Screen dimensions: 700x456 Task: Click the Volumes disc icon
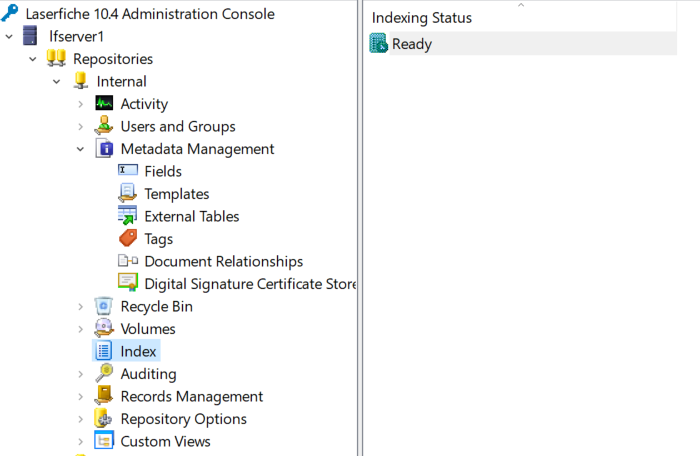[104, 328]
